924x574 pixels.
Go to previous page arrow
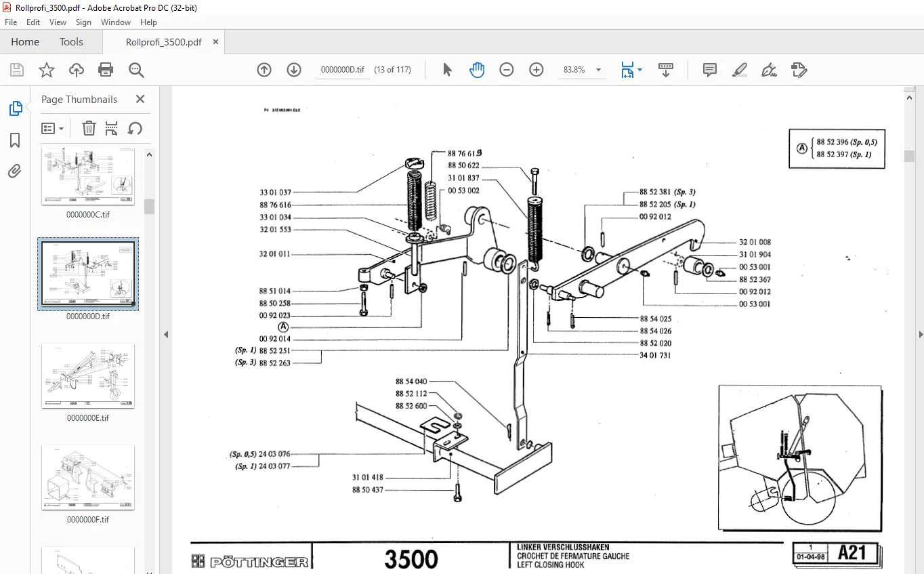(264, 70)
